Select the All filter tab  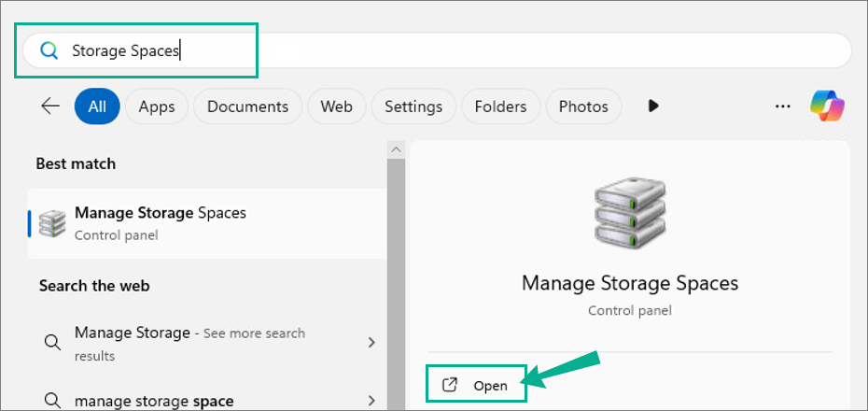[97, 106]
